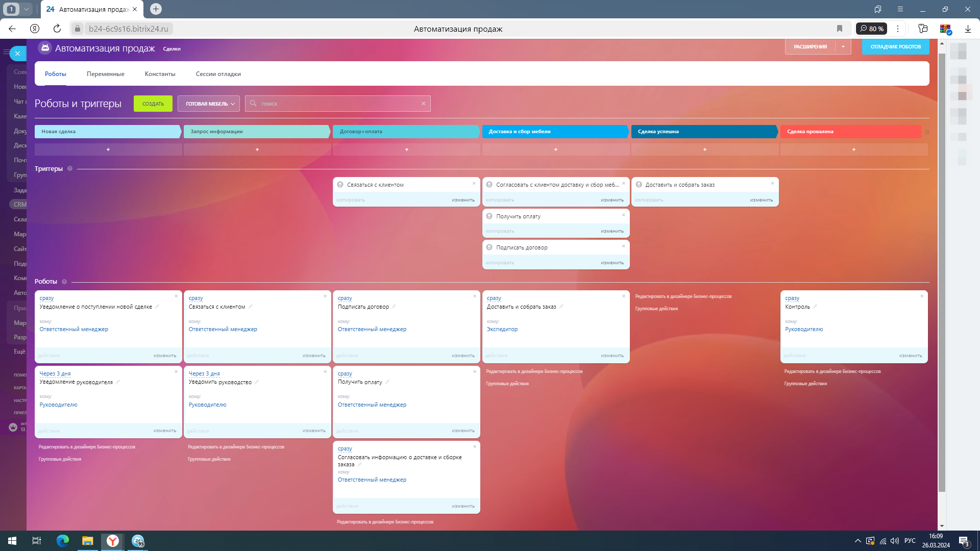Open Отладчик роботов
Screen dimensions: 980x551
tap(895, 47)
